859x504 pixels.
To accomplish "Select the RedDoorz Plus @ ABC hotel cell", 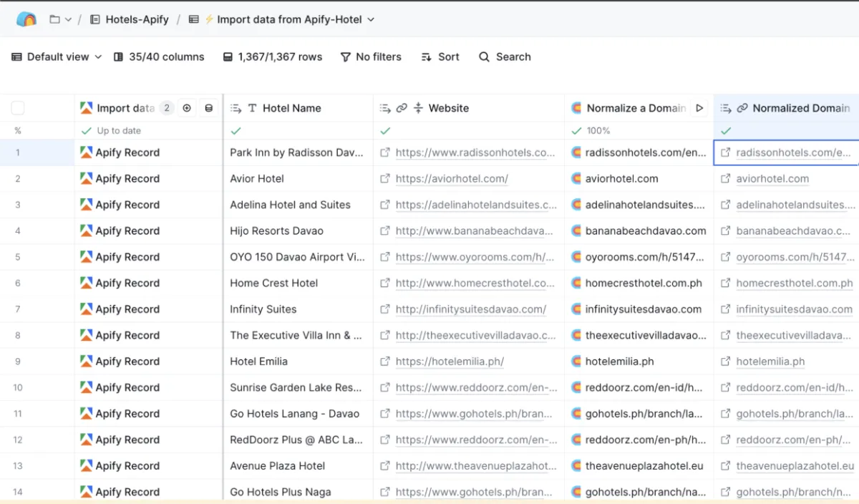I will (299, 440).
